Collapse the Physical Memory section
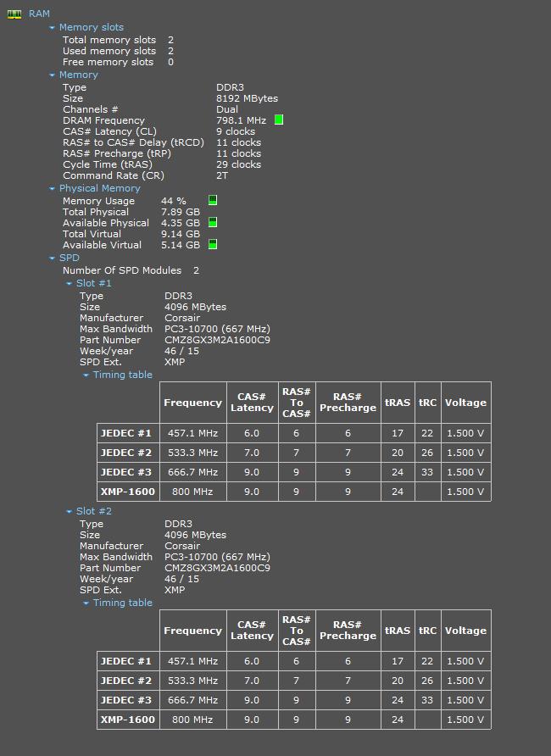551x756 pixels. [53, 189]
